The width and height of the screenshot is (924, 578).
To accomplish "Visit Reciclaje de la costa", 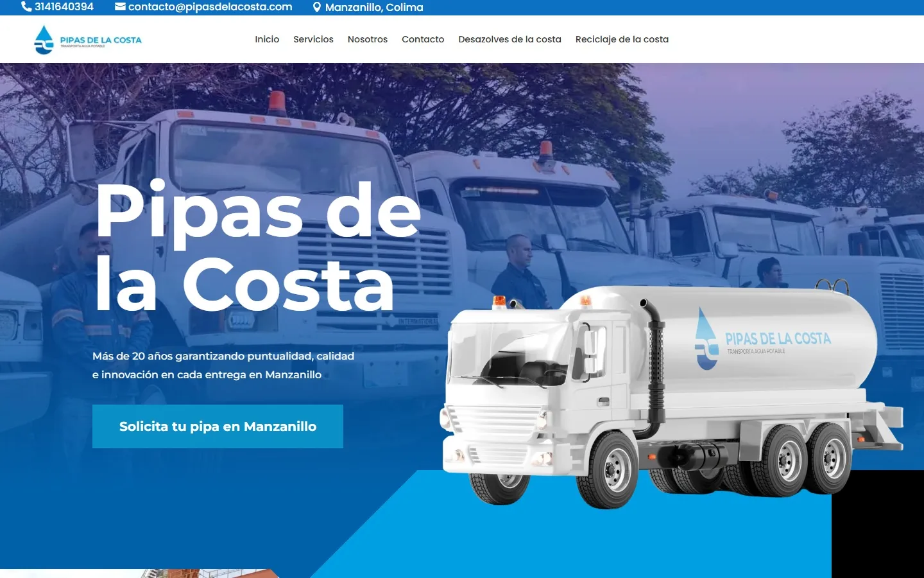I will coord(622,39).
